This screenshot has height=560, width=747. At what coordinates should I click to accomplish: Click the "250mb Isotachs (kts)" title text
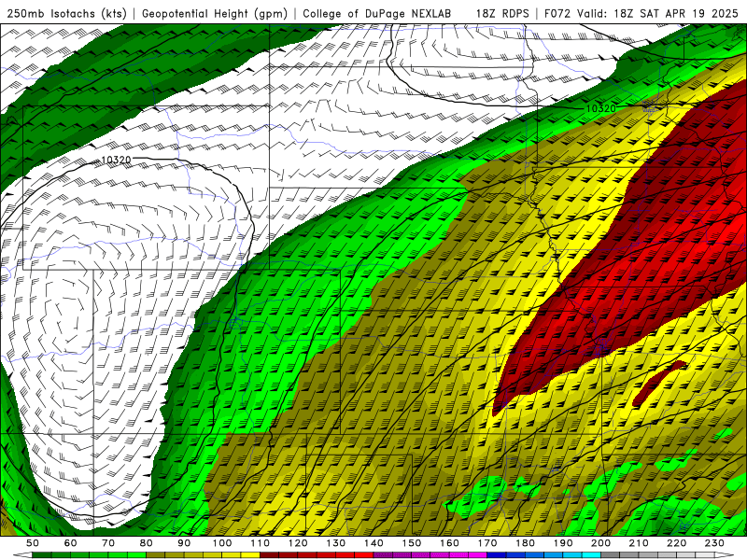pos(67,14)
